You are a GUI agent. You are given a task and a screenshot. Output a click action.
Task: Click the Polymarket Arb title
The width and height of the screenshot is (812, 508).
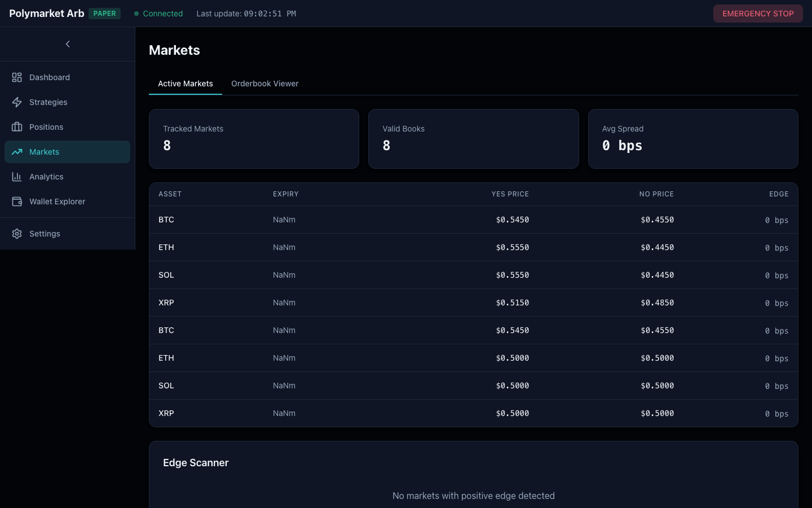tap(46, 13)
